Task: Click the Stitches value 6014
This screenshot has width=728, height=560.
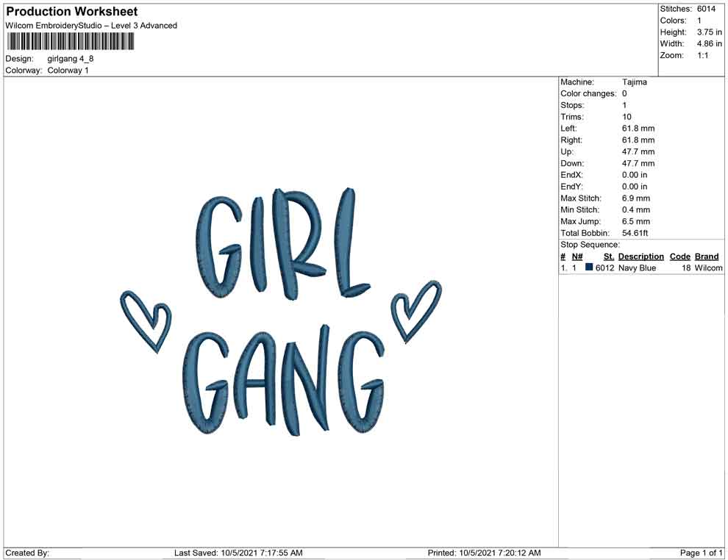Action: coord(706,9)
